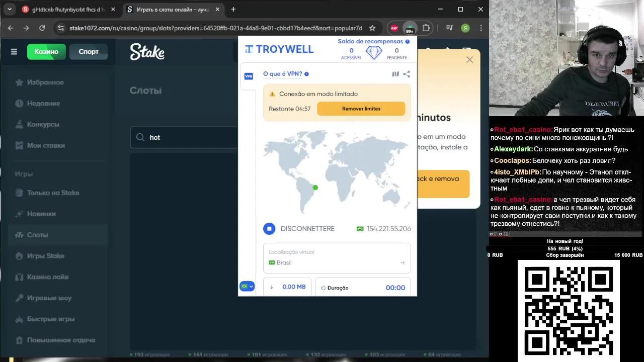Click the Remover limites button
This screenshot has width=644, height=362.
[361, 109]
